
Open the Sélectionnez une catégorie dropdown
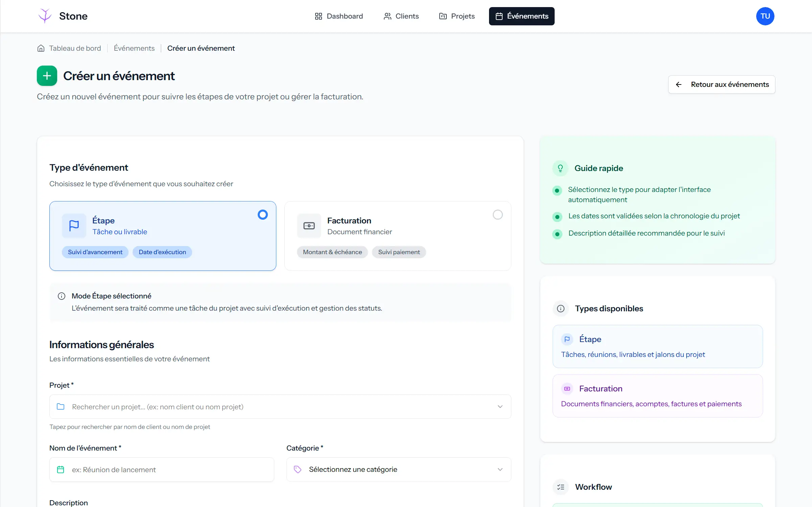point(398,469)
